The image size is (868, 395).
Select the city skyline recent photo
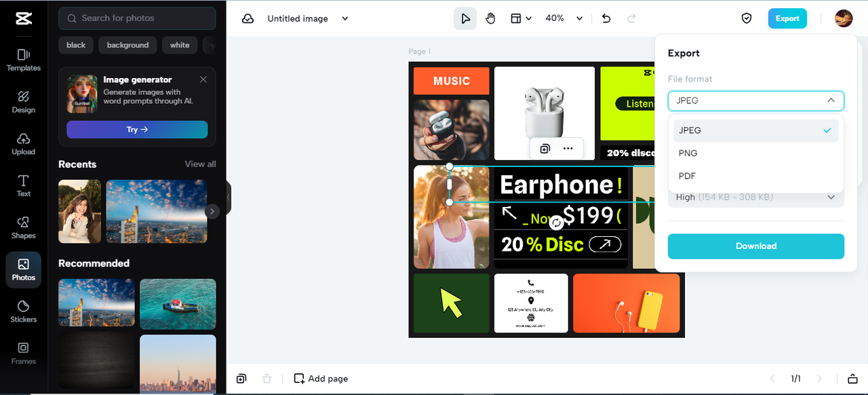pos(157,211)
